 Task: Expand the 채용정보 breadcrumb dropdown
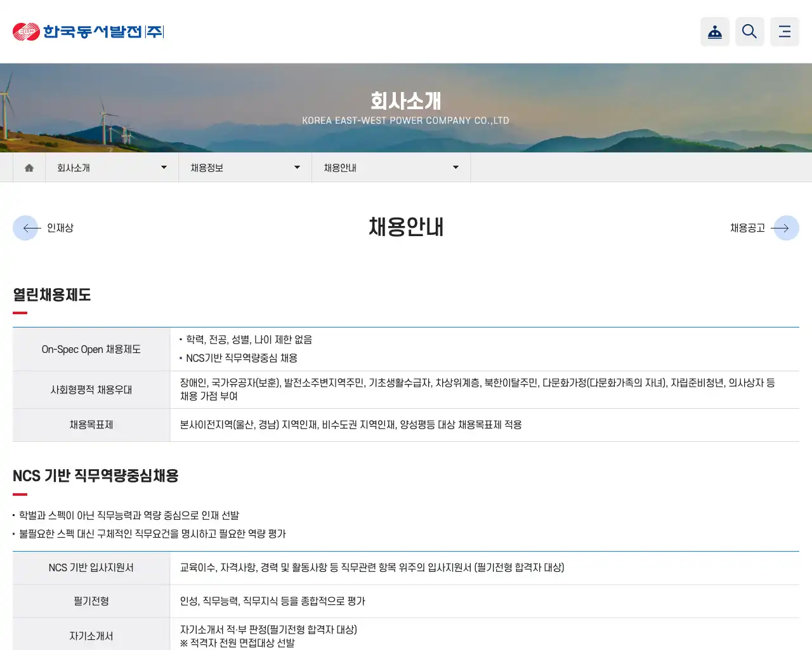296,167
